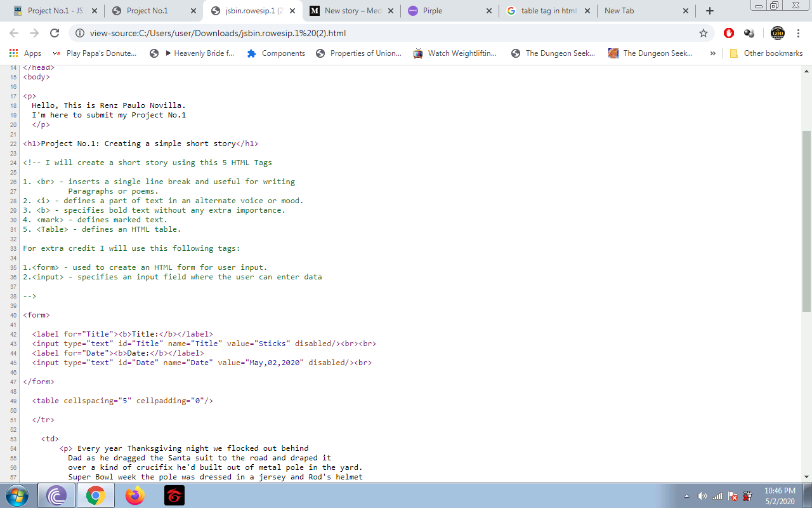Screen dimensions: 812x508
Task: Expand the bookmarks overflow chevron
Action: (713, 53)
